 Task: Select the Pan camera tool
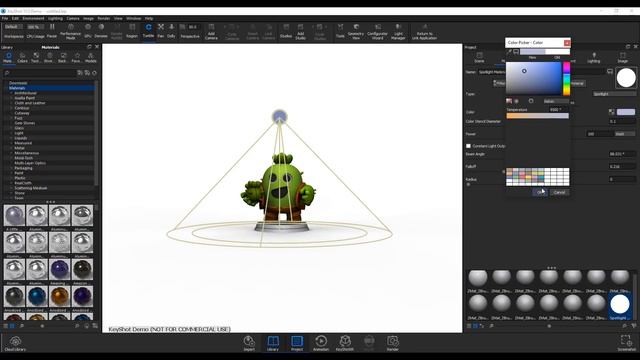click(161, 31)
